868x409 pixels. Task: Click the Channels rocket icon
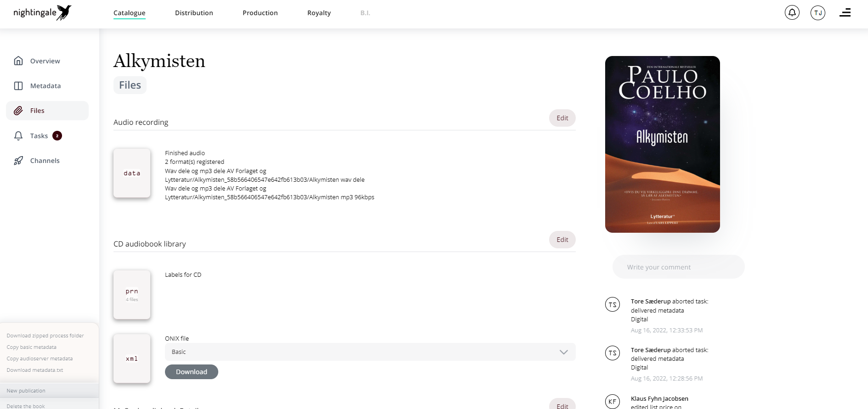point(18,161)
